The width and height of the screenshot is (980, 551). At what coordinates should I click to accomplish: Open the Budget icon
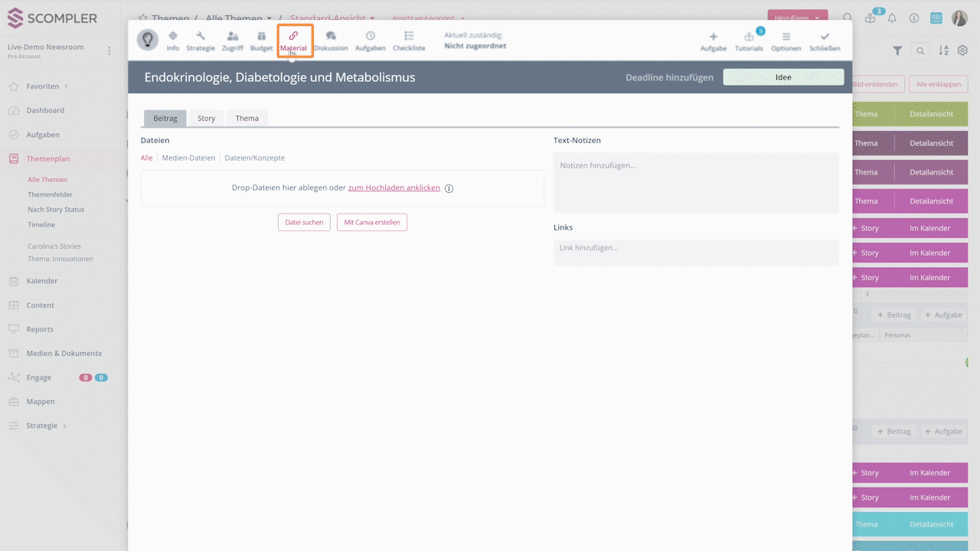261,36
